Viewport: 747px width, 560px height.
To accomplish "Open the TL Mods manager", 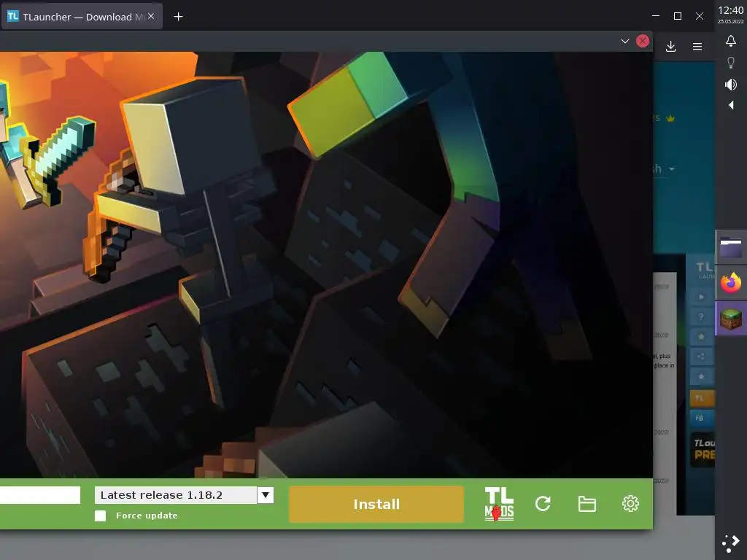I will pyautogui.click(x=499, y=504).
